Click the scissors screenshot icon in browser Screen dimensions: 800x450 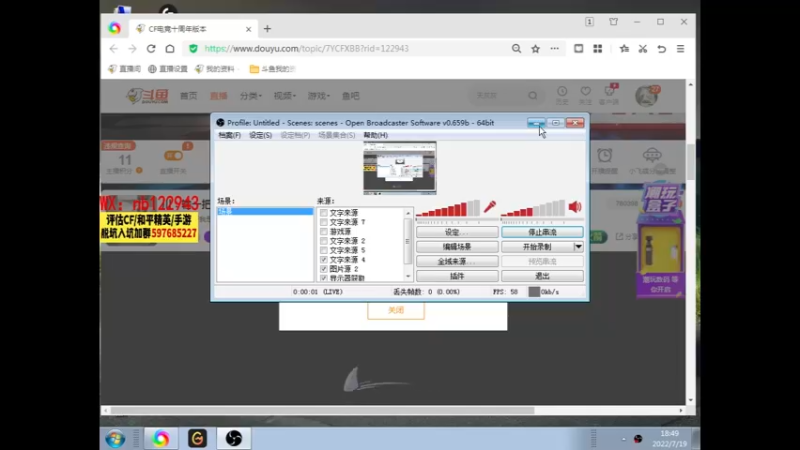[643, 48]
